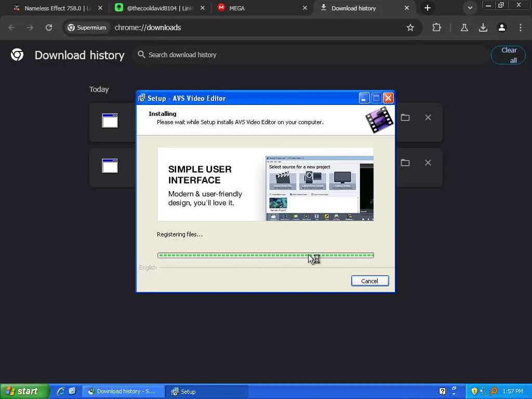Click the Supermium site info chip
Screen dimensions: 532x399
(87, 28)
